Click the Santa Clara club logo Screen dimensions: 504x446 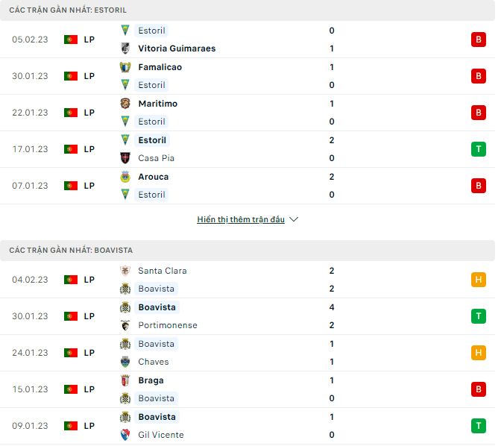click(125, 271)
